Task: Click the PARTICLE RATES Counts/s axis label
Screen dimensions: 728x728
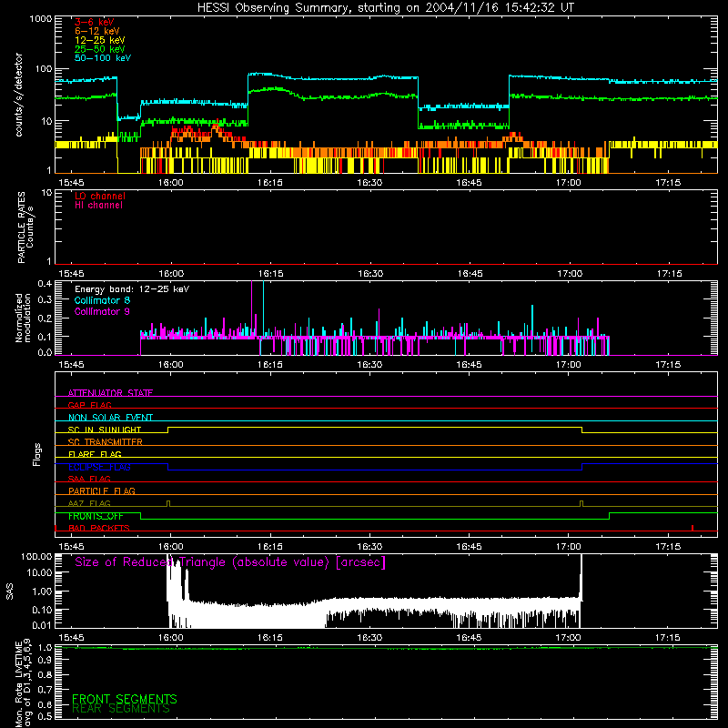Action: [25, 227]
